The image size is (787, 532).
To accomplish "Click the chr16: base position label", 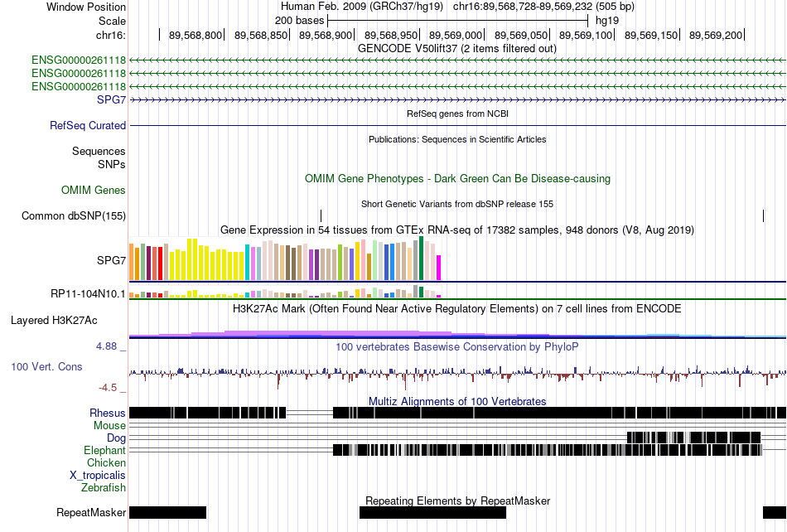I will [111, 35].
